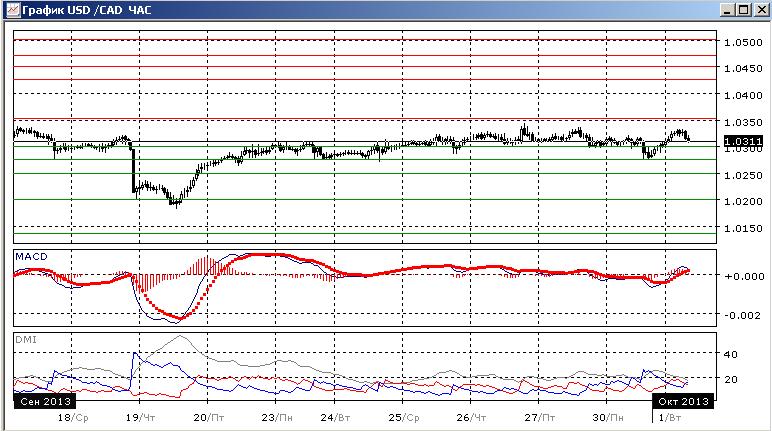Click the 27/Пт date label
Screen dimensions: 772x431
click(540, 418)
